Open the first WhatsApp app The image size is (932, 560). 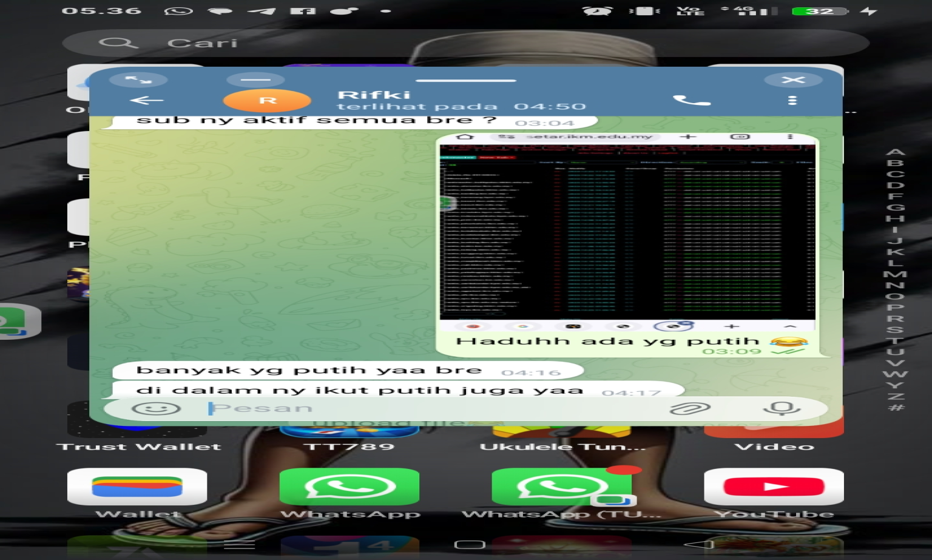pyautogui.click(x=349, y=487)
